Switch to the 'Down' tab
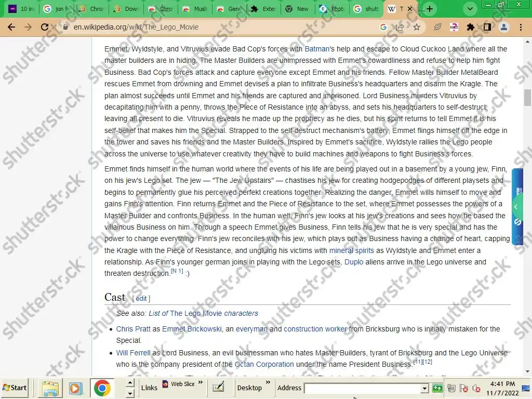 (x=126, y=9)
